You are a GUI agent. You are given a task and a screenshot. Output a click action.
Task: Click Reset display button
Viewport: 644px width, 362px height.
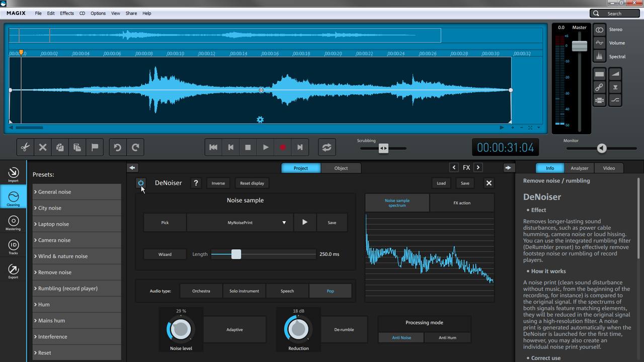[252, 183]
